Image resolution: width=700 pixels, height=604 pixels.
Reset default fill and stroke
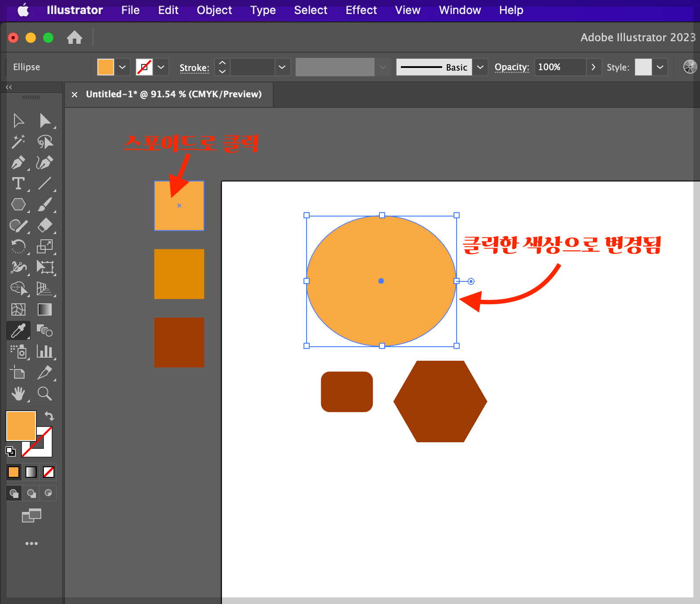tap(11, 451)
